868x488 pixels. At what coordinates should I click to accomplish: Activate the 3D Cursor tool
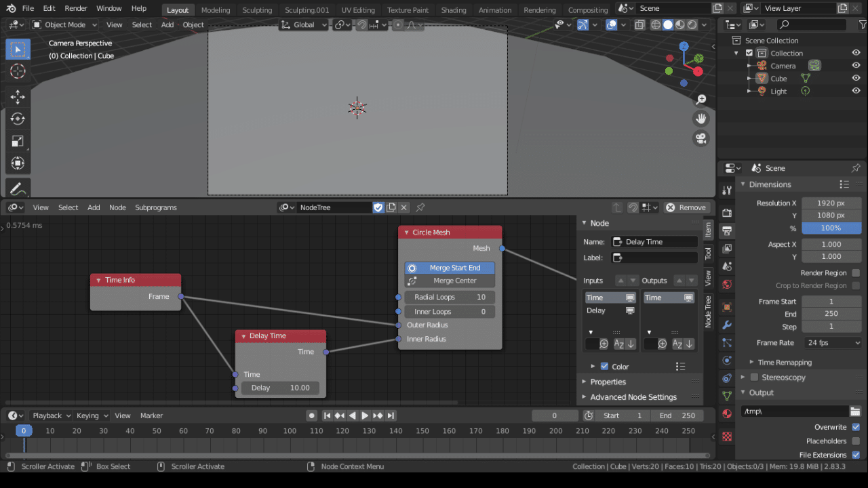point(18,71)
